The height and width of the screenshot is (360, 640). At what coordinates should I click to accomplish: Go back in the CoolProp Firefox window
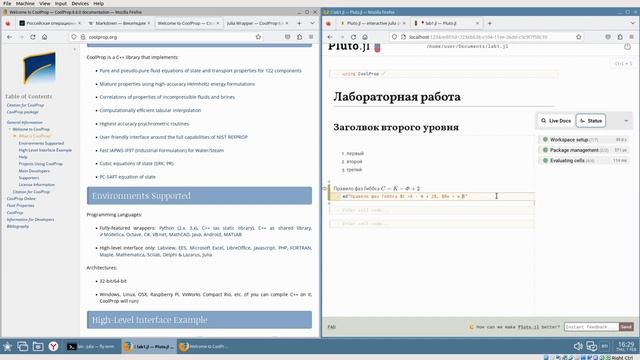point(9,37)
